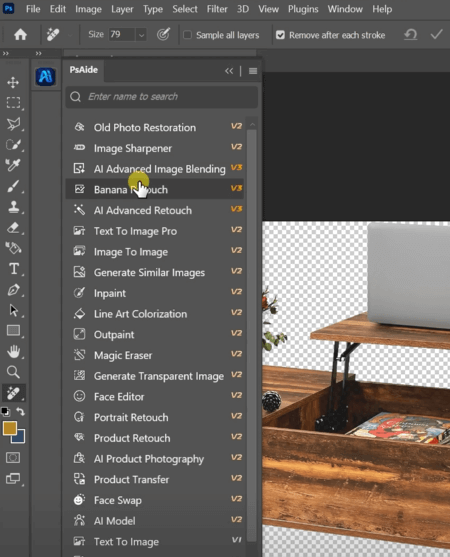Viewport: 450px width, 557px height.
Task: Select the Quick Selection tool
Action: [x=13, y=145]
